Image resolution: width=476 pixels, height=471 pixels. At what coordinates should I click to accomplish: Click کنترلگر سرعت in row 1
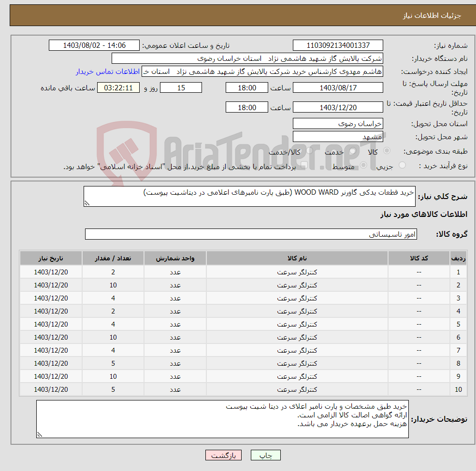[297, 272]
